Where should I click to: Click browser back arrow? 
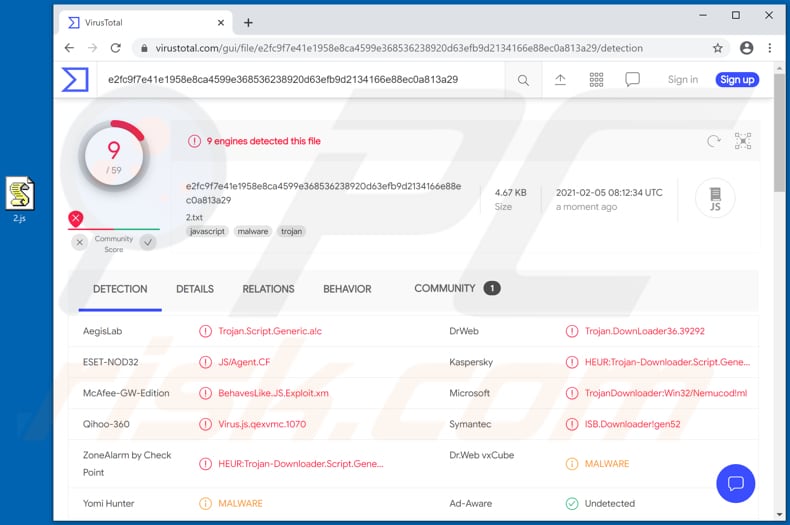(x=70, y=48)
